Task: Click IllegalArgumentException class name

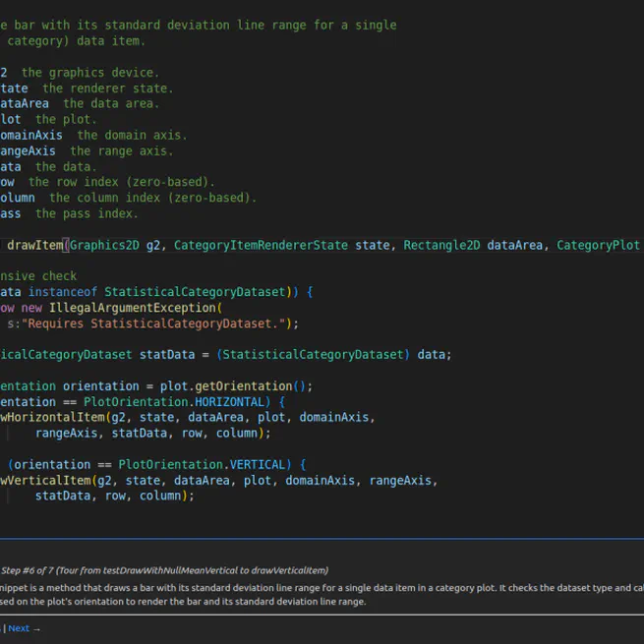Action: [x=133, y=308]
